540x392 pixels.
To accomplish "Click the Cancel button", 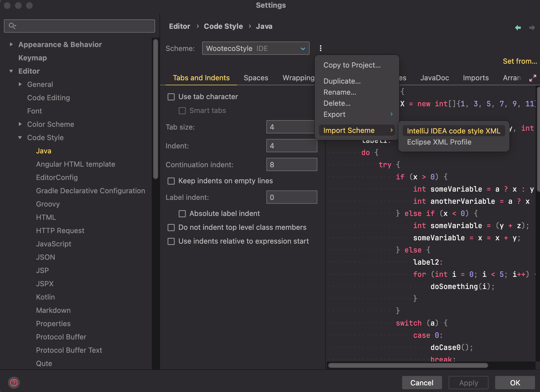I will [421, 383].
